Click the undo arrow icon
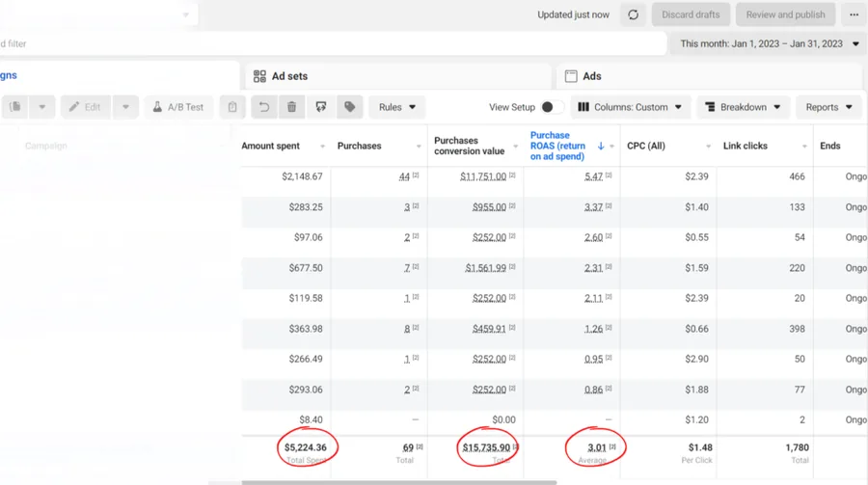Screen dimensions: 868x485 coord(264,107)
